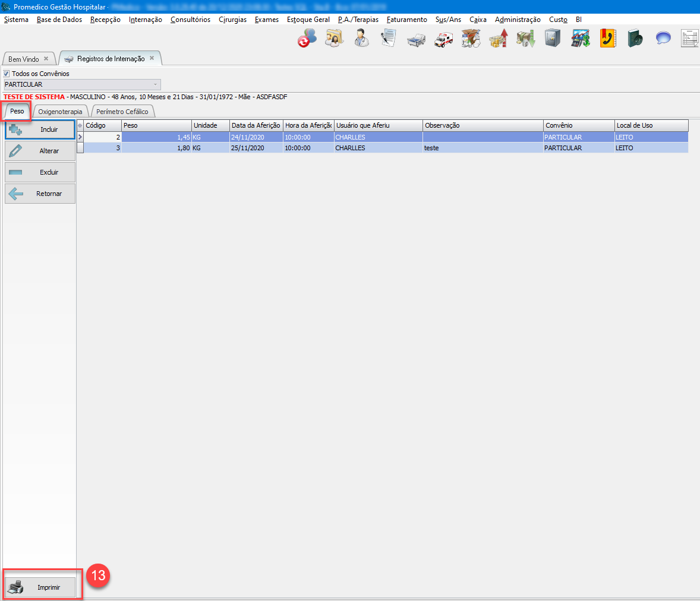
Task: Switch to the Oxigenoterapia tab
Action: point(60,112)
